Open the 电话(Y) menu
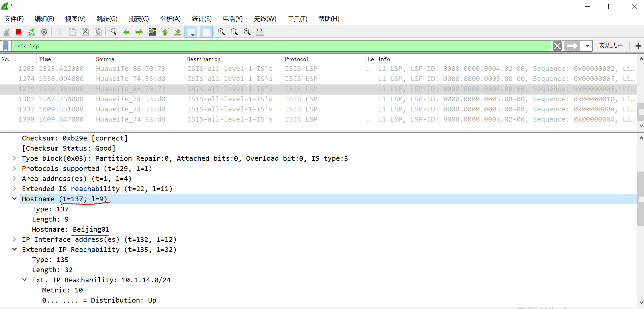Image resolution: width=644 pixels, height=309 pixels. tap(233, 19)
